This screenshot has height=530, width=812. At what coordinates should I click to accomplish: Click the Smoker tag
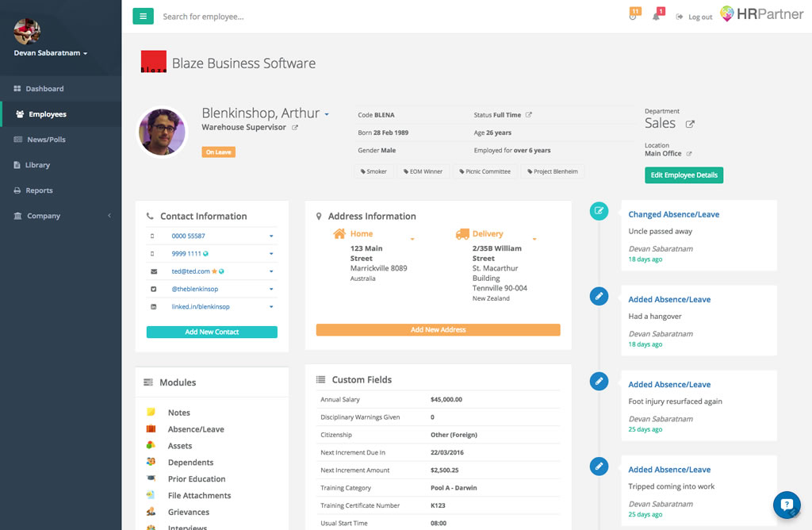pyautogui.click(x=374, y=171)
